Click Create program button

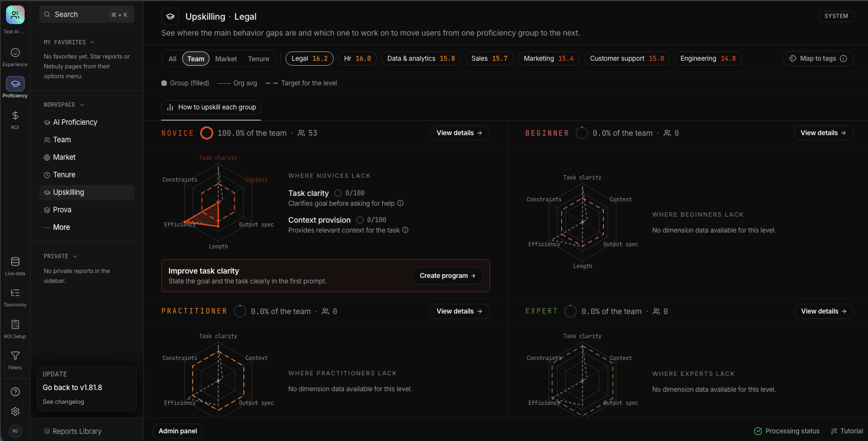(x=447, y=276)
